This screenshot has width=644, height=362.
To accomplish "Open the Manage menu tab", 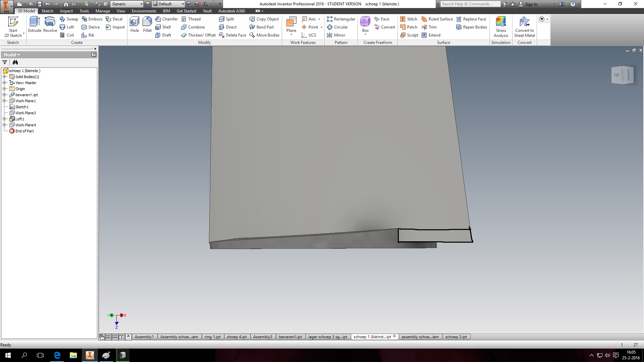I will [103, 11].
